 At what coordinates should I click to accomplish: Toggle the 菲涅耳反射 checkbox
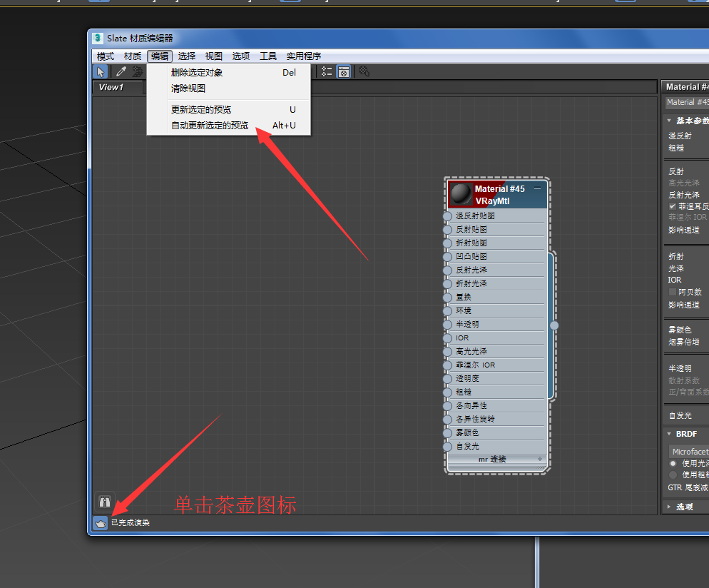click(673, 206)
